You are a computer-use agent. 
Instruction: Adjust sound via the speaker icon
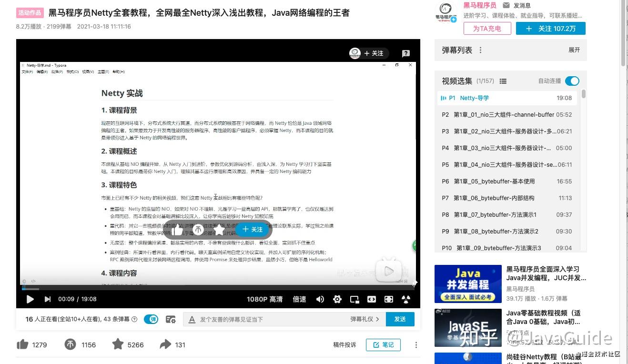(320, 299)
